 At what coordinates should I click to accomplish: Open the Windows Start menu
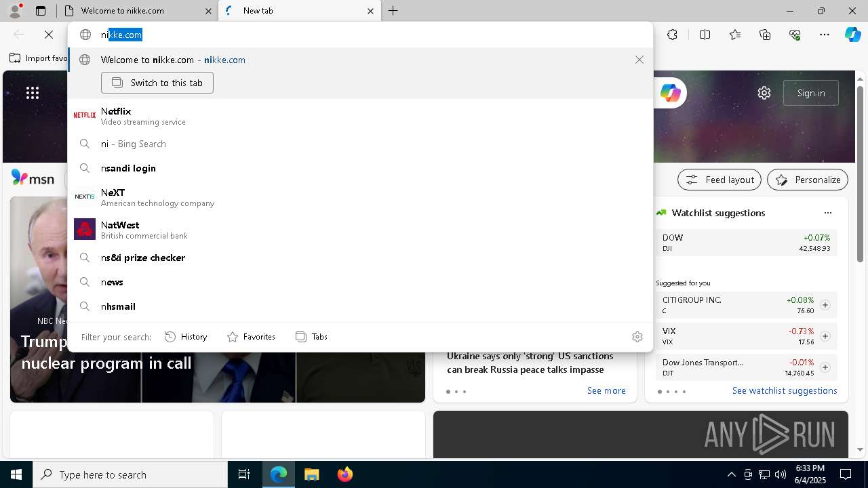click(16, 474)
